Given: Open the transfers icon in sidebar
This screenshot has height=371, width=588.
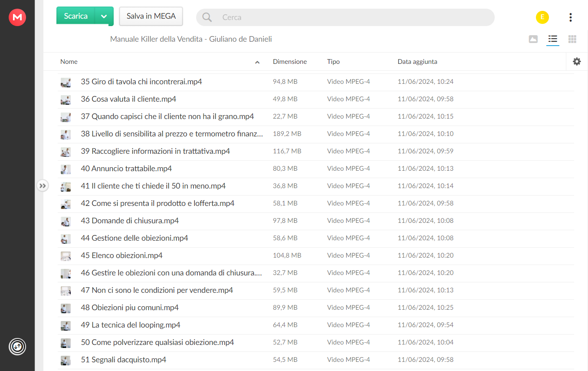Looking at the screenshot, I should point(17,347).
